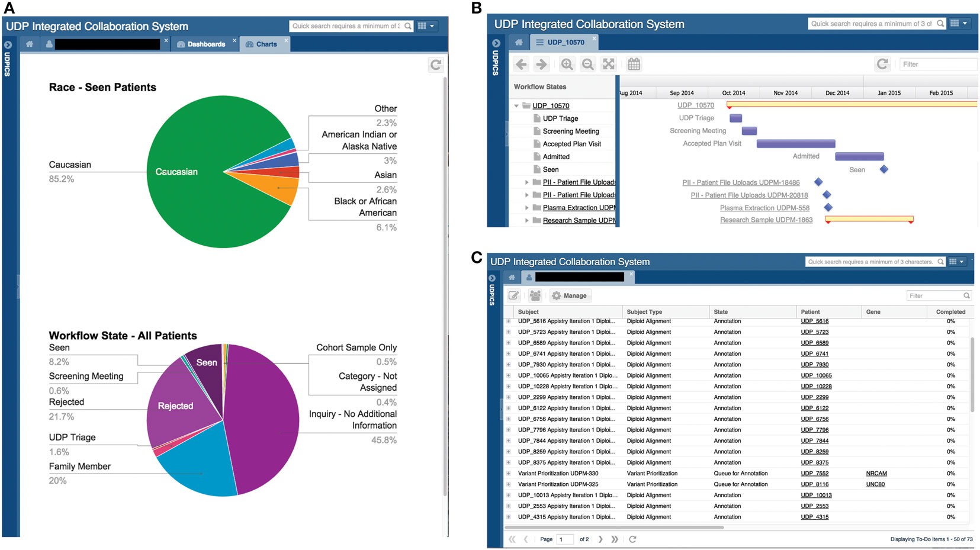
Task: Close the Dashboards tab
Action: tap(234, 41)
